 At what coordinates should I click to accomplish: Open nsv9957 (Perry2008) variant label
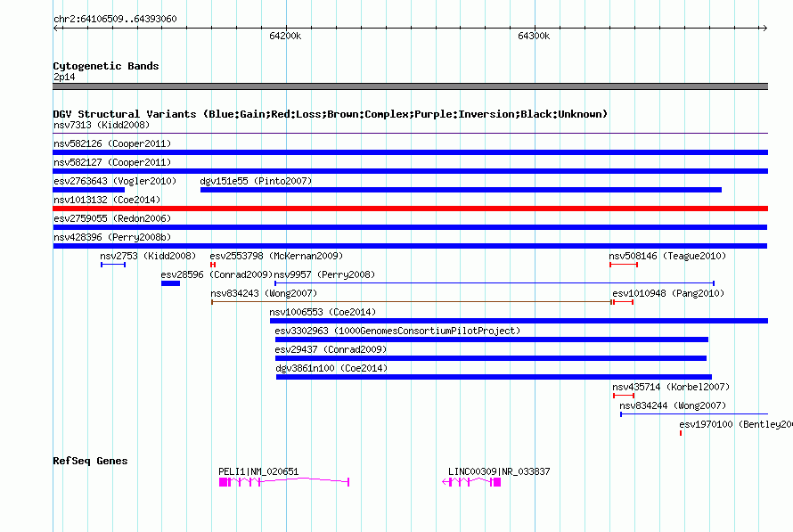point(324,274)
